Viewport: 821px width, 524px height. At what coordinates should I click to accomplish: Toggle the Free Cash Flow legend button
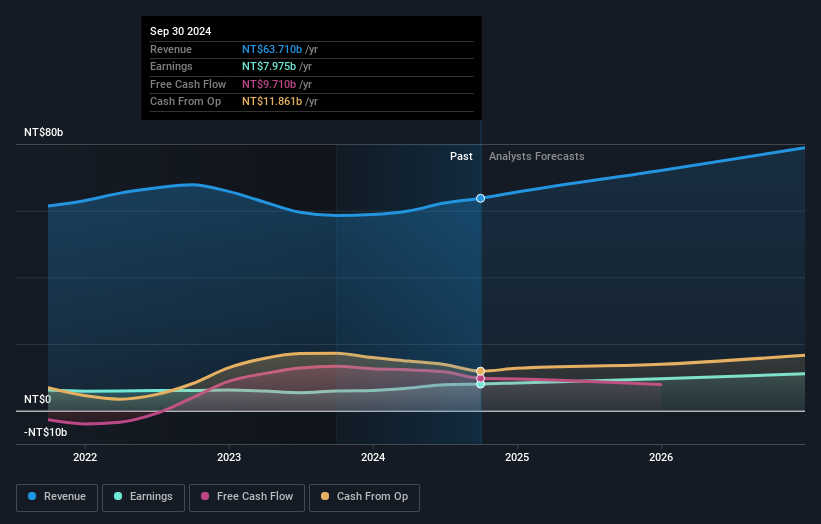pyautogui.click(x=247, y=497)
